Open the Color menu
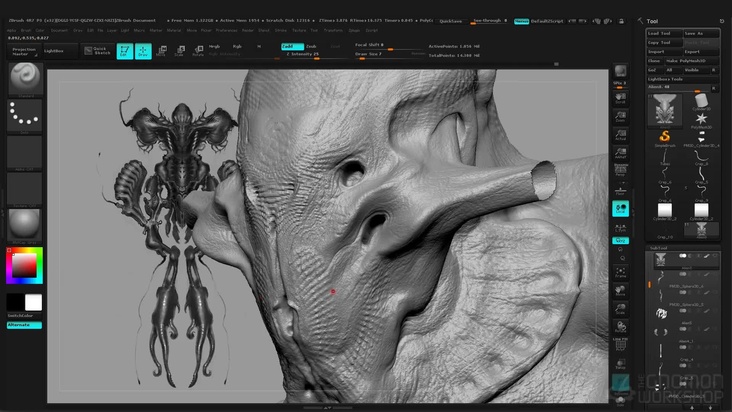This screenshot has width=732, height=412. (40, 30)
